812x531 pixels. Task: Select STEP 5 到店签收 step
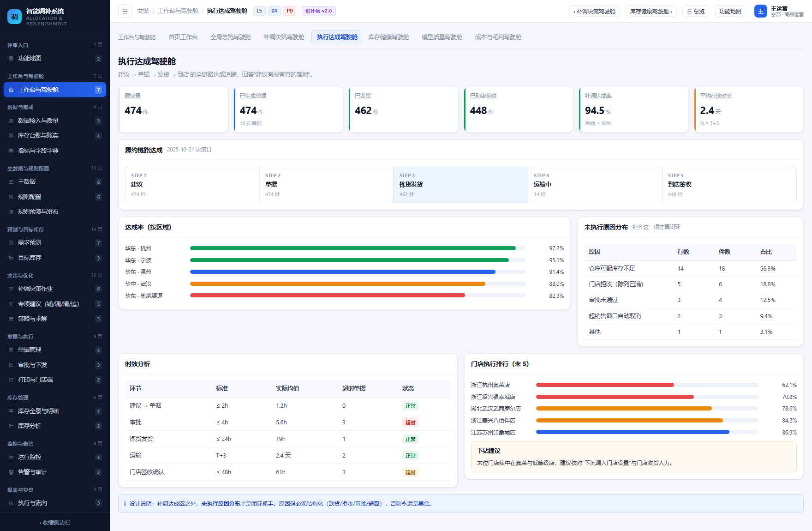729,185
